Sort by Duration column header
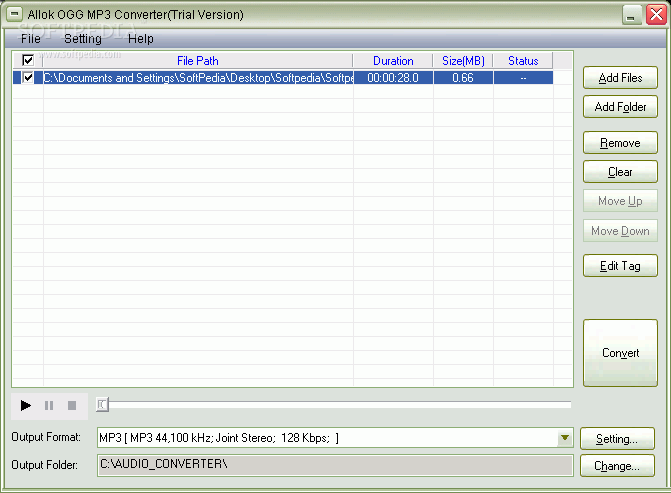 [x=393, y=61]
